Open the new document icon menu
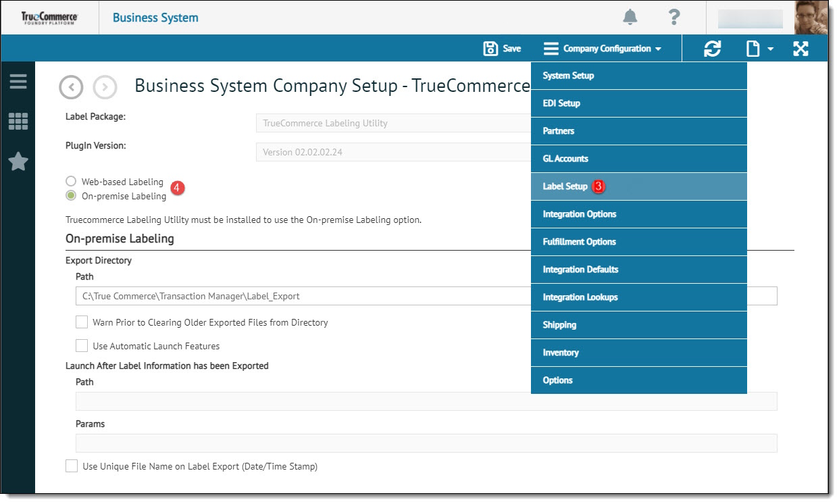This screenshot has width=839, height=504. point(759,49)
